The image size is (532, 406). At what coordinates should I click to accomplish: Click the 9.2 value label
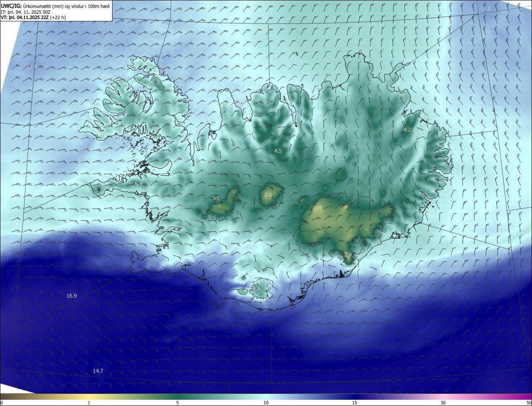pos(526,231)
